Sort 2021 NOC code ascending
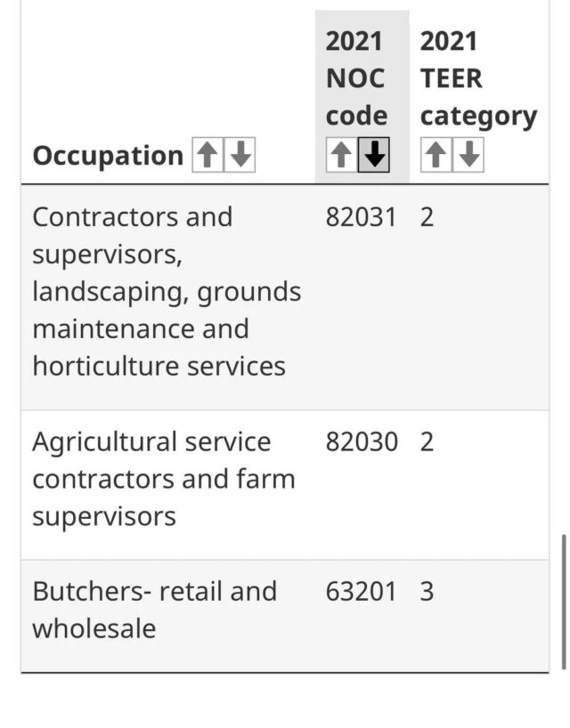 340,157
